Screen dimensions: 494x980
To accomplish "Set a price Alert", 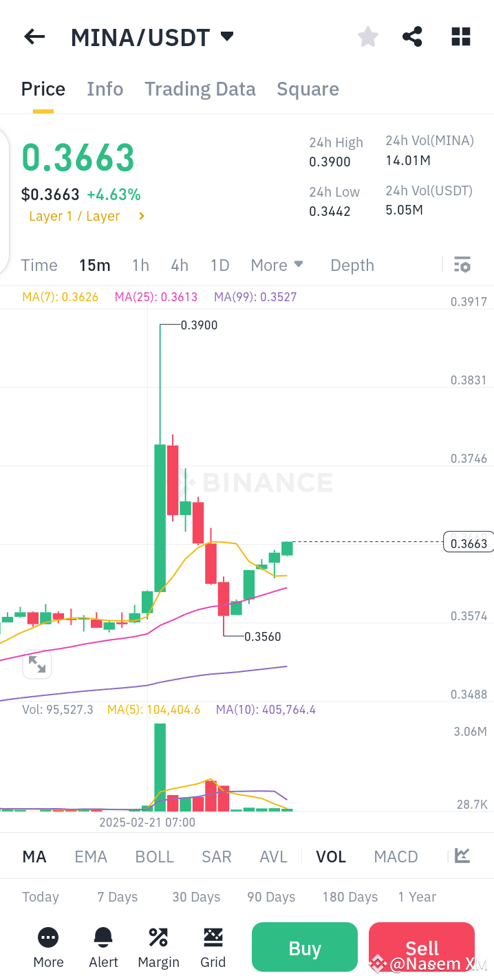I will pos(103,947).
